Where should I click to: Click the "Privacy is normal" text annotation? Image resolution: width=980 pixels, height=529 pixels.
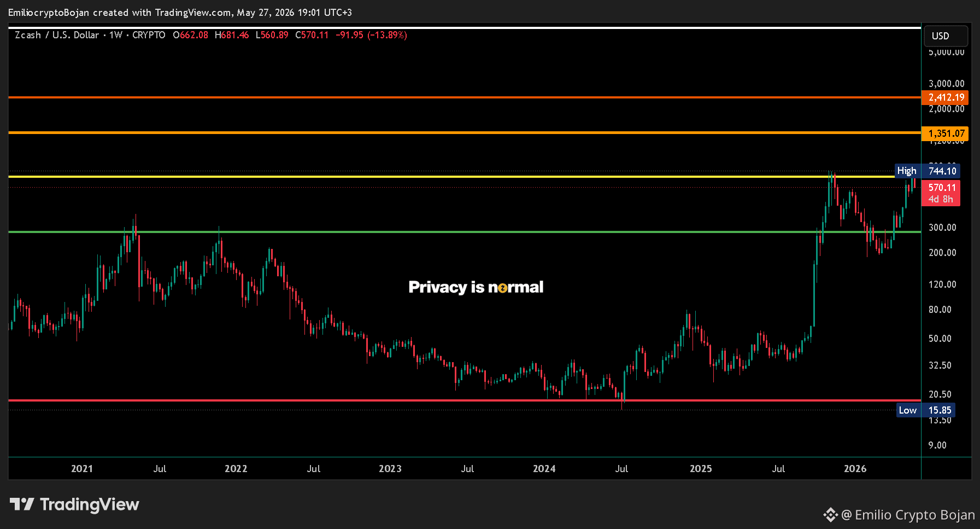tap(476, 287)
